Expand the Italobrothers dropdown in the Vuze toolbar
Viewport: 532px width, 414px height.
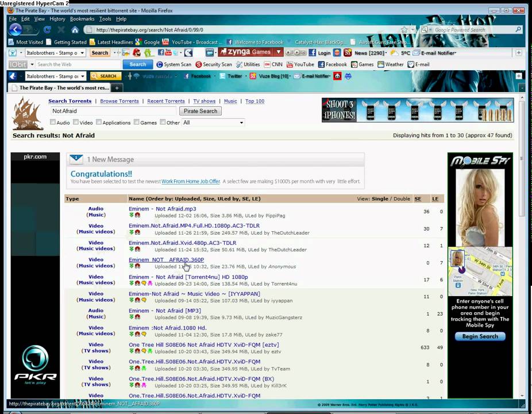click(83, 76)
